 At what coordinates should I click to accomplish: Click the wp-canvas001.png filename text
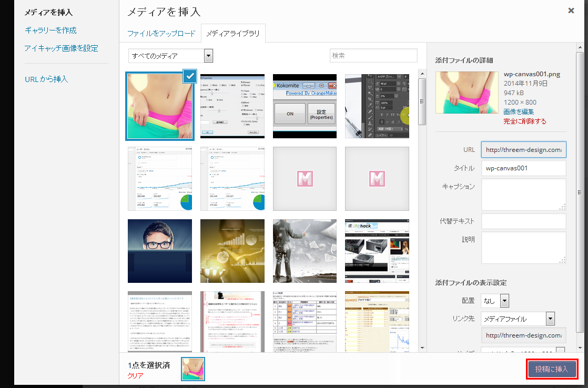click(x=532, y=74)
